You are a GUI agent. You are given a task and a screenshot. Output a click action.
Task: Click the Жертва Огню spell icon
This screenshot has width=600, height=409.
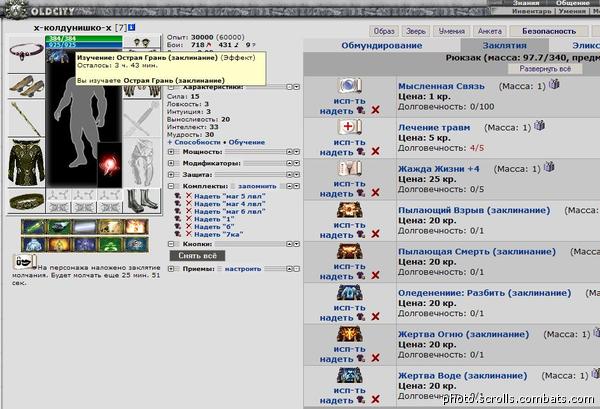349,334
